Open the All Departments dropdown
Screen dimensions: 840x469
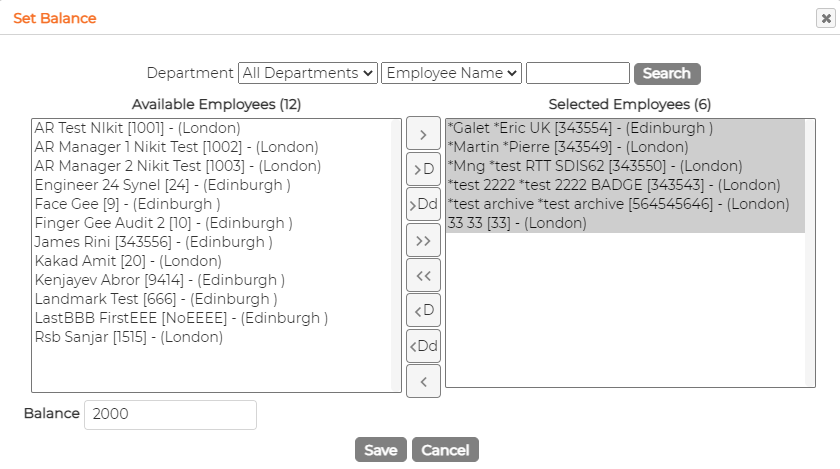(x=308, y=73)
